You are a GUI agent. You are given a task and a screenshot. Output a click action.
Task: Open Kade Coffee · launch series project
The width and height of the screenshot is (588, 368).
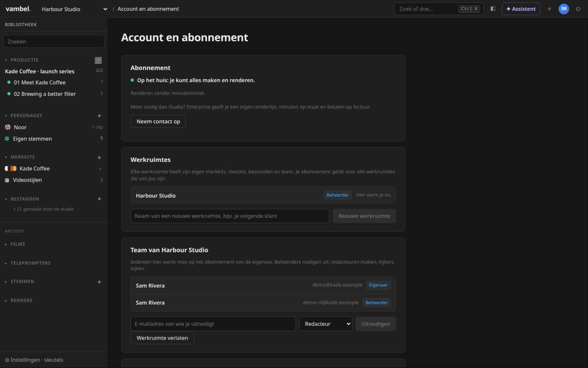coord(40,71)
